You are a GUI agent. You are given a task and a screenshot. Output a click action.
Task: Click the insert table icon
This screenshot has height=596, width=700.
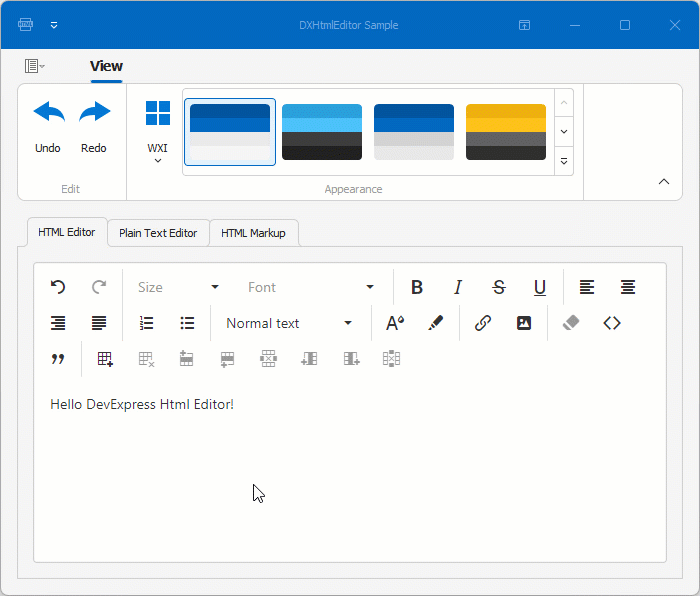[x=105, y=358]
